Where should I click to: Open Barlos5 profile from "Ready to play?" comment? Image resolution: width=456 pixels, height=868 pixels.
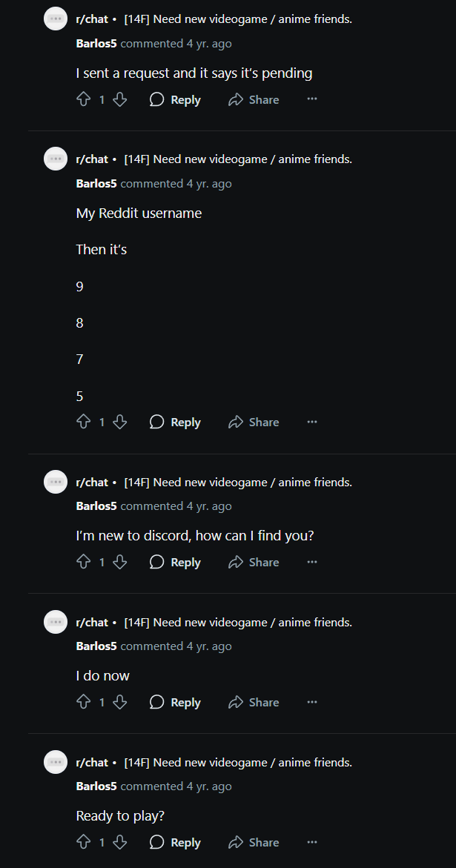pos(96,786)
